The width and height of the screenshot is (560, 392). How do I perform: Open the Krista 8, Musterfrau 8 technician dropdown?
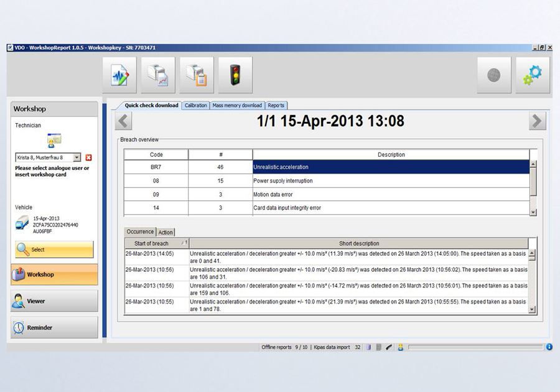coord(77,157)
